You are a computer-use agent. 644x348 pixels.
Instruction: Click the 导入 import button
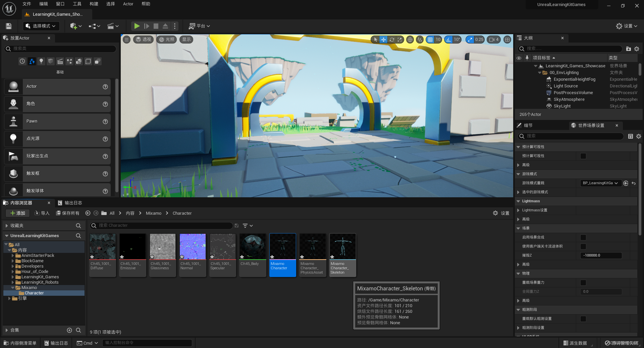click(42, 213)
